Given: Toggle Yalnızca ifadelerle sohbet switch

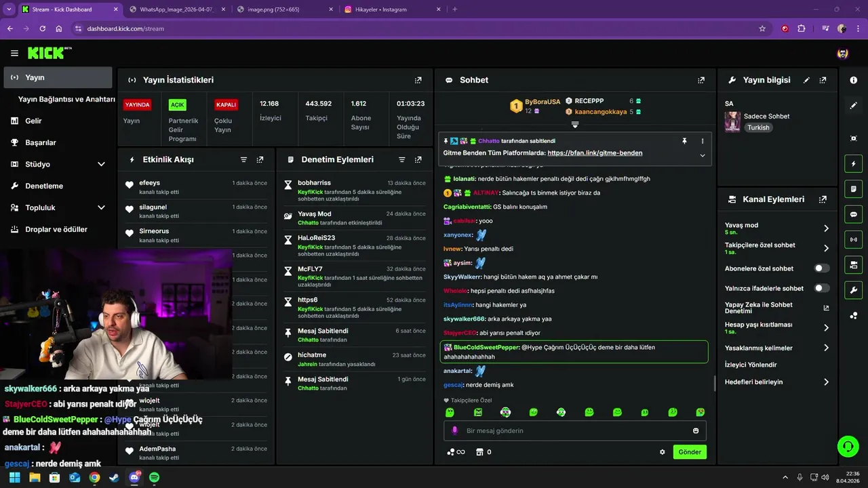Looking at the screenshot, I should click(822, 288).
